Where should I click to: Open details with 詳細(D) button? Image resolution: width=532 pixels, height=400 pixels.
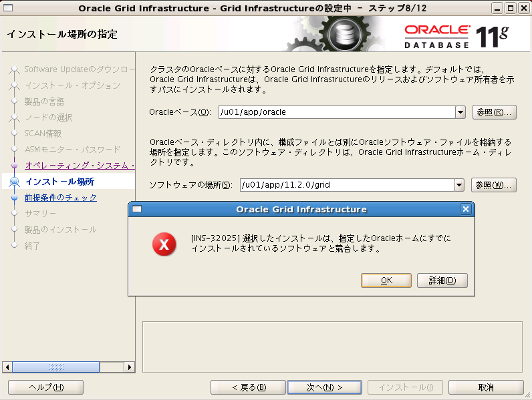(x=442, y=280)
